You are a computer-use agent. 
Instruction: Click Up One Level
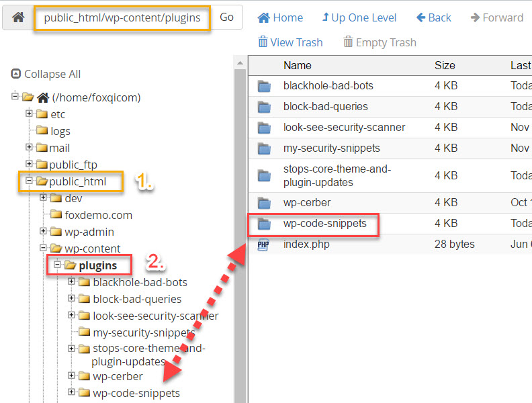point(359,17)
